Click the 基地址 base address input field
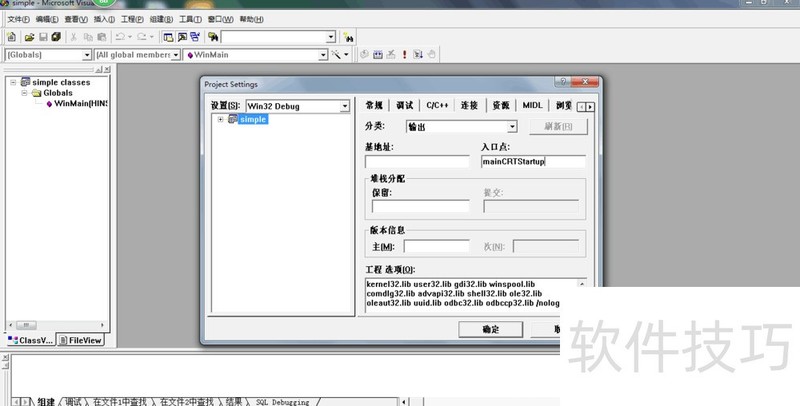The image size is (800, 406). pos(417,162)
